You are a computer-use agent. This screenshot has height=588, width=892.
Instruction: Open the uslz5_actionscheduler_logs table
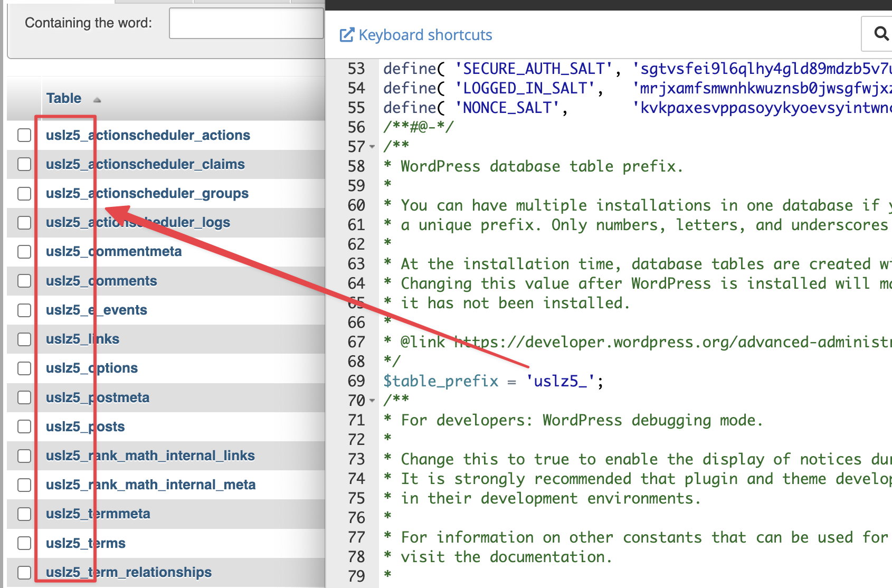point(138,223)
